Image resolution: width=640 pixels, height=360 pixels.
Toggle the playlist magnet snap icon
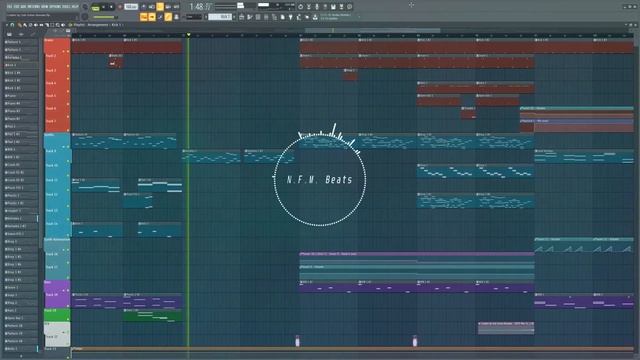coord(12,25)
